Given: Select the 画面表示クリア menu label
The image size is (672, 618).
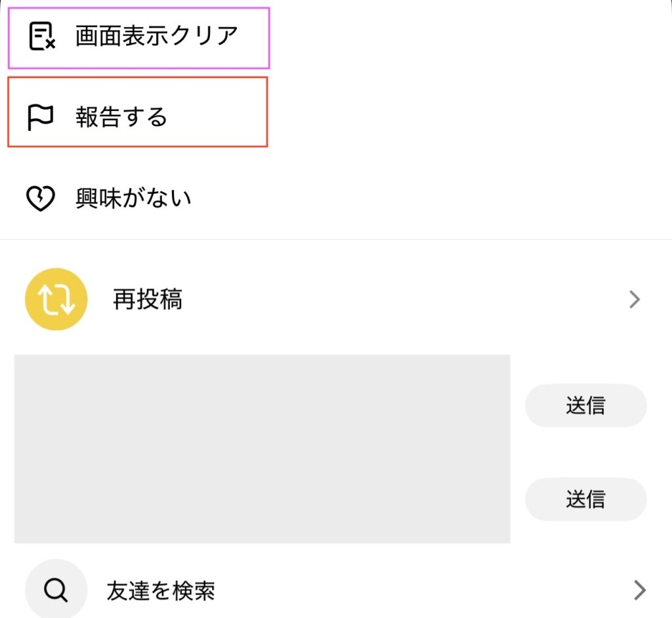Looking at the screenshot, I should point(156,35).
